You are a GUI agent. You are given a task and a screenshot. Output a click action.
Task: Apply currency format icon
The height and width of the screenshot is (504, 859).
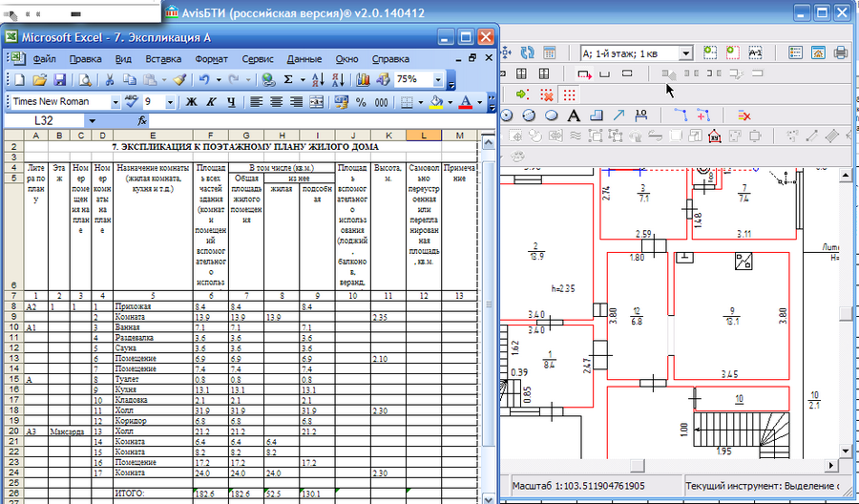coord(342,102)
